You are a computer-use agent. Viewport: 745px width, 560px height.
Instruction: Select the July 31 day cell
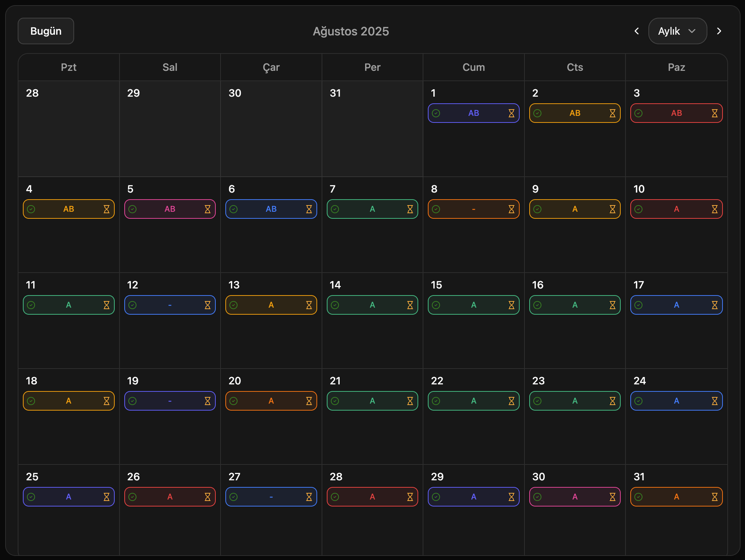coord(372,129)
